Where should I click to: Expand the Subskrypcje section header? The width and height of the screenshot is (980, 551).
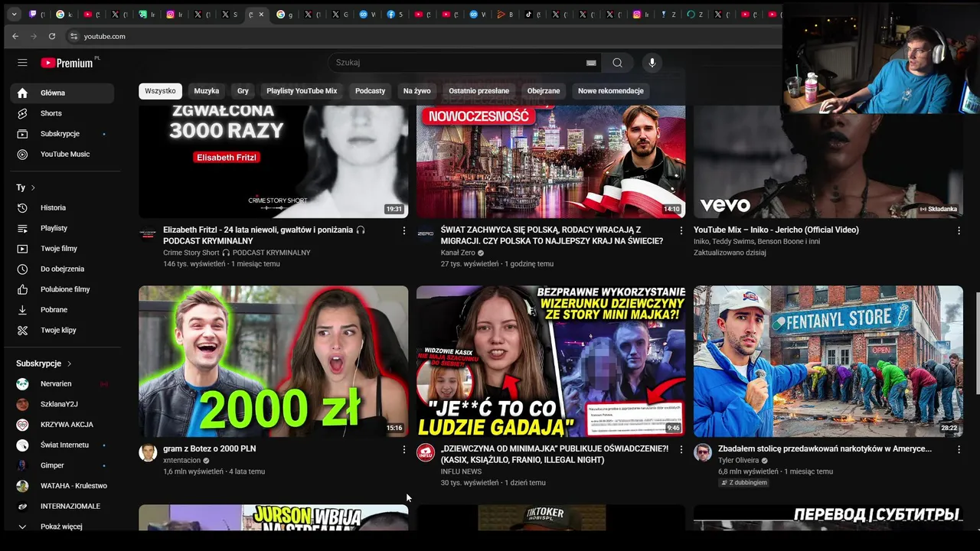(x=44, y=364)
